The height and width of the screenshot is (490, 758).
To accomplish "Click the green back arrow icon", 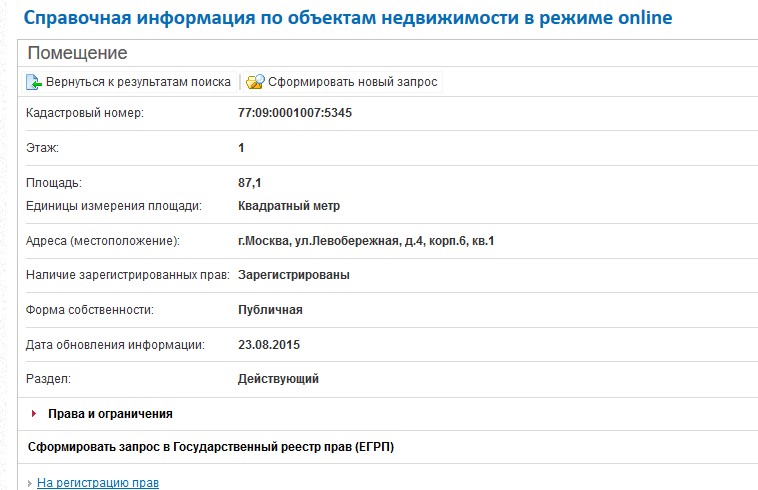I will [x=33, y=82].
